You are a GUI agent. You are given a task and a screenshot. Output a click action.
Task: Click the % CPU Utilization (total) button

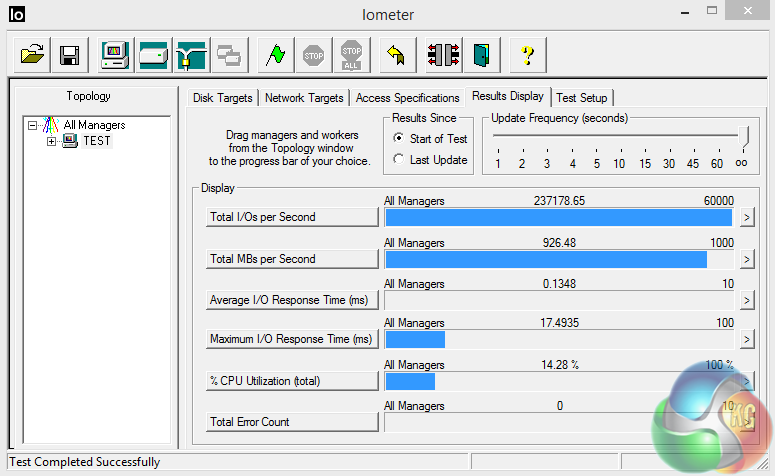point(292,381)
